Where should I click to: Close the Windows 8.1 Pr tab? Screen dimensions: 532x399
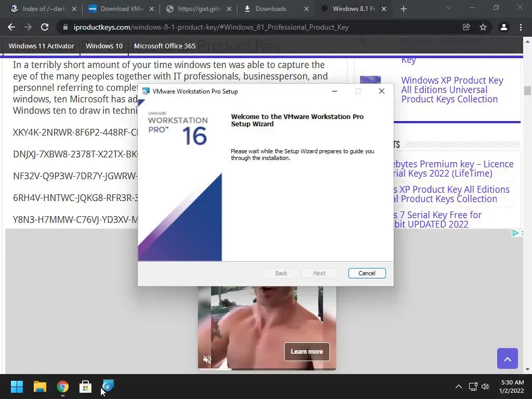tap(384, 9)
